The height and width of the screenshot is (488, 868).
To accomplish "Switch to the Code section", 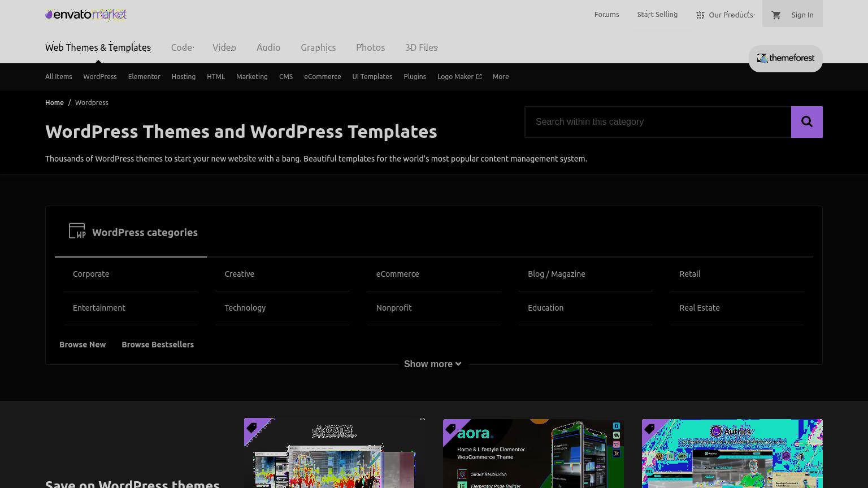I will (x=182, y=47).
